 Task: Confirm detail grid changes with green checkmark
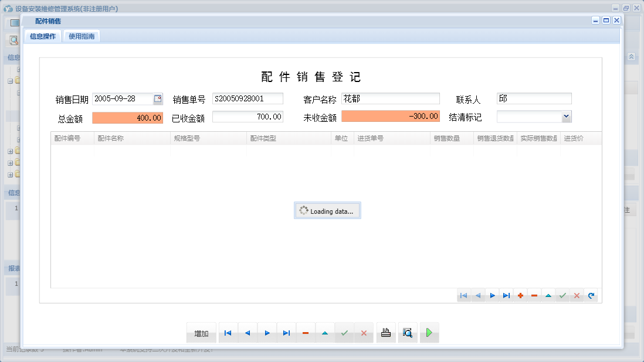tap(562, 295)
